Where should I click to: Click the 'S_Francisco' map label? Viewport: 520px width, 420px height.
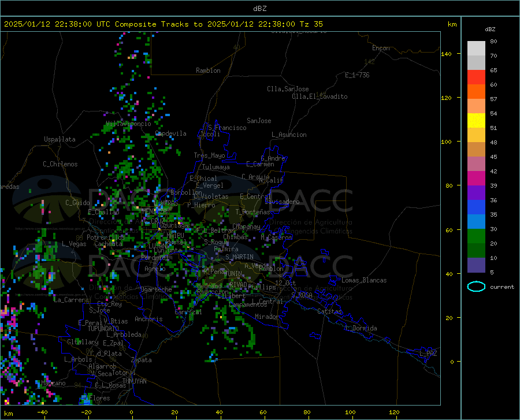point(227,128)
